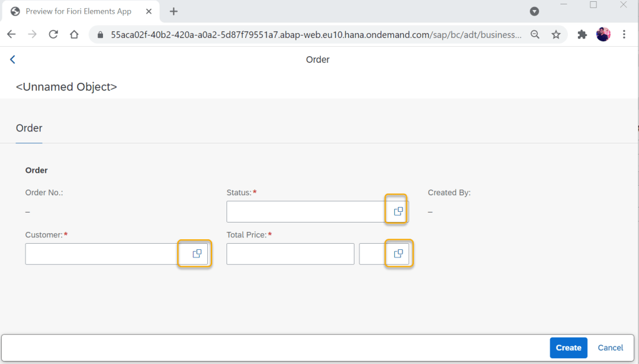
Task: Click the Total Price amount field
Action: (x=290, y=254)
